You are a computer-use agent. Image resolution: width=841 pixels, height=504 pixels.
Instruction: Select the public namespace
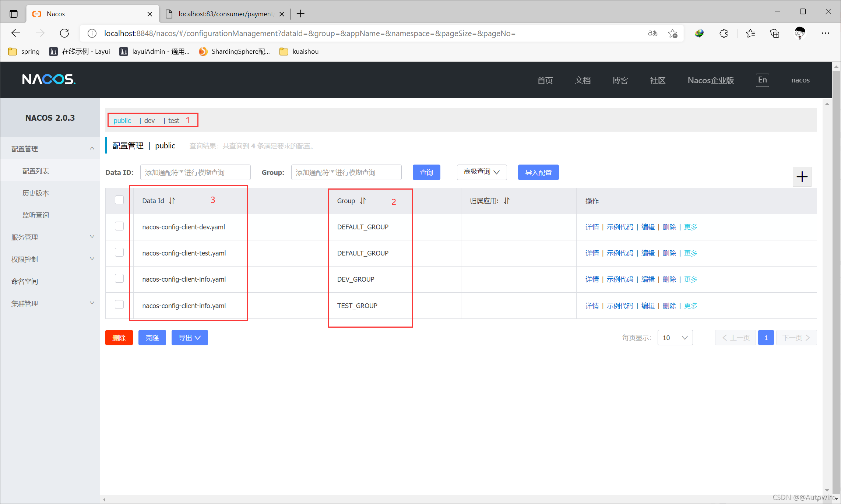[122, 121]
